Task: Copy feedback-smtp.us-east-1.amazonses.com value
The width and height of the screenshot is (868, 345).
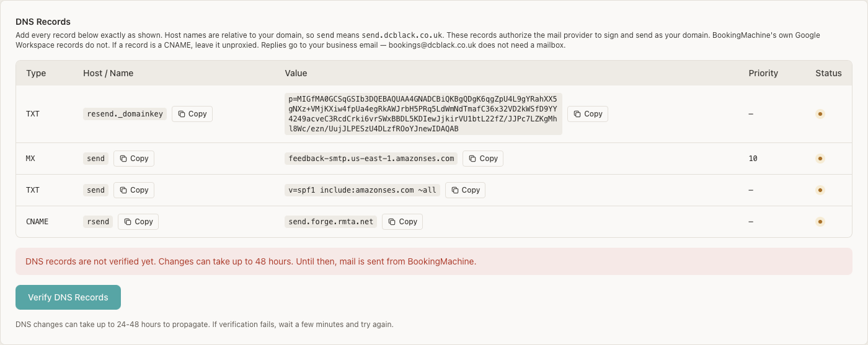Action: (483, 159)
